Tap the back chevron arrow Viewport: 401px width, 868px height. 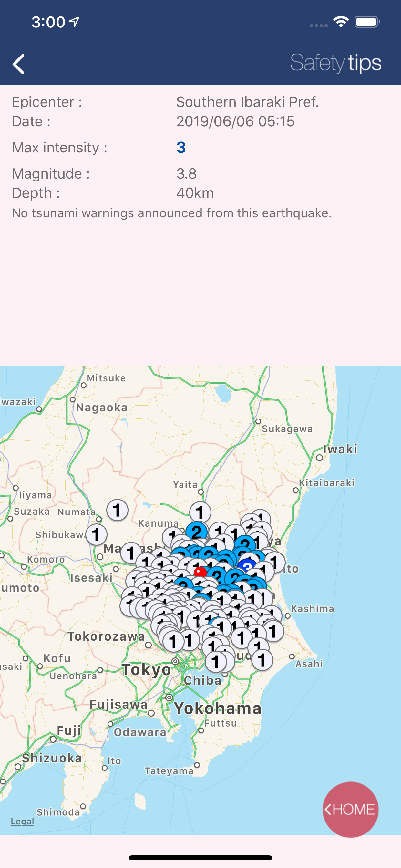19,64
